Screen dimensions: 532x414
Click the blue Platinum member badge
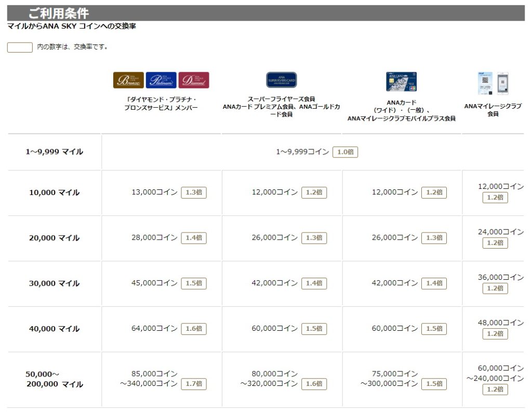pyautogui.click(x=161, y=80)
